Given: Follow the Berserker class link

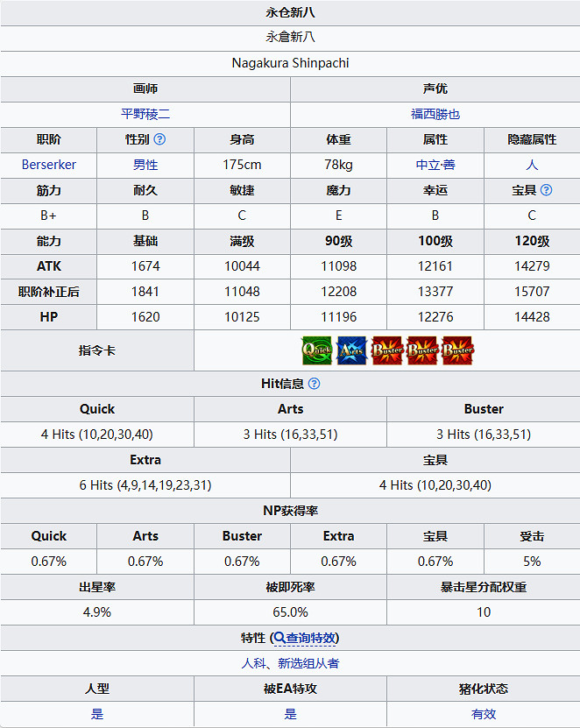Looking at the screenshot, I should pos(49,165).
